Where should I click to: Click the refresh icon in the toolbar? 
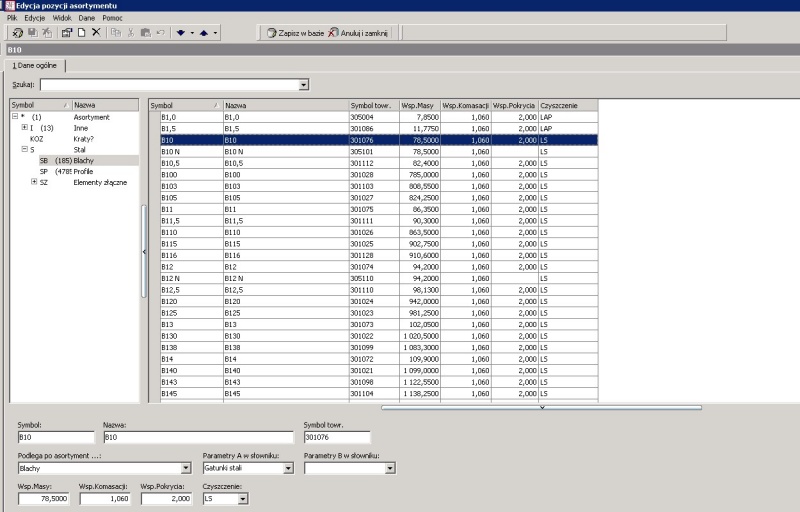pyautogui.click(x=17, y=33)
